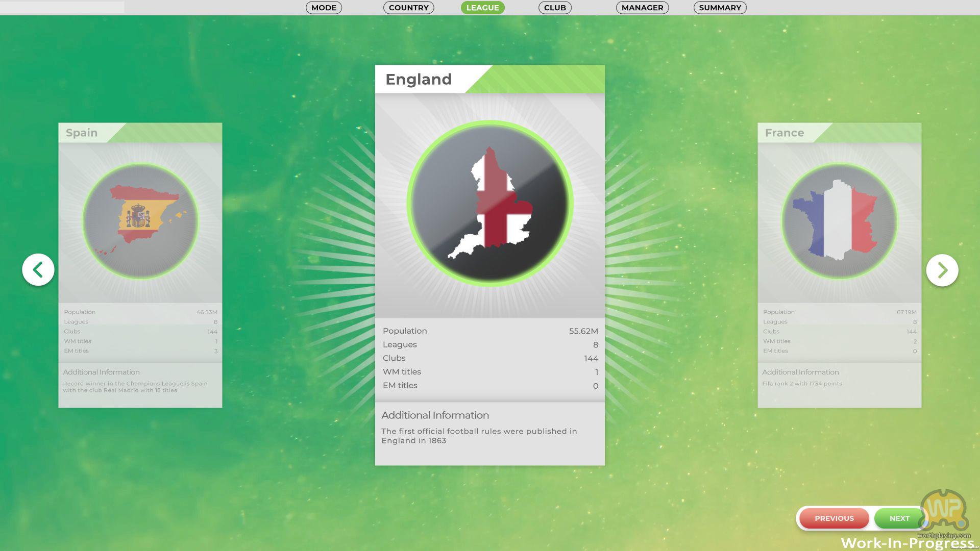This screenshot has height=551, width=980.
Task: Select the Spain flag map emblem
Action: 140,221
